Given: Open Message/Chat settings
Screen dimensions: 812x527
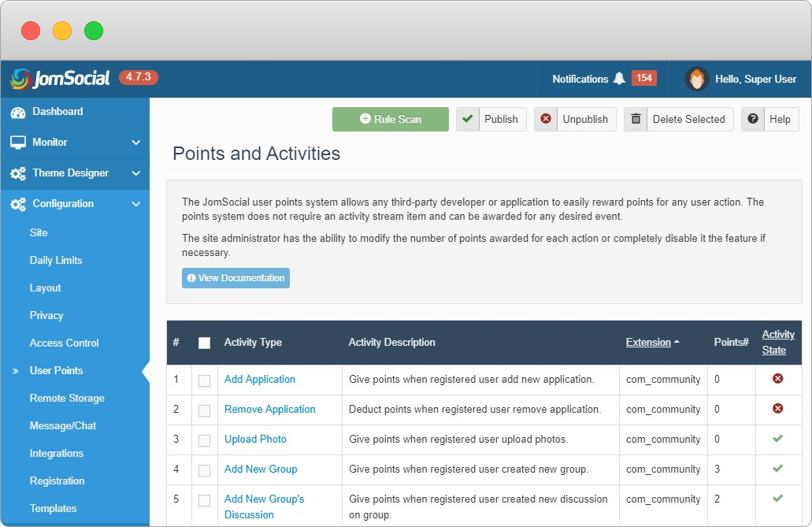Looking at the screenshot, I should coord(63,426).
